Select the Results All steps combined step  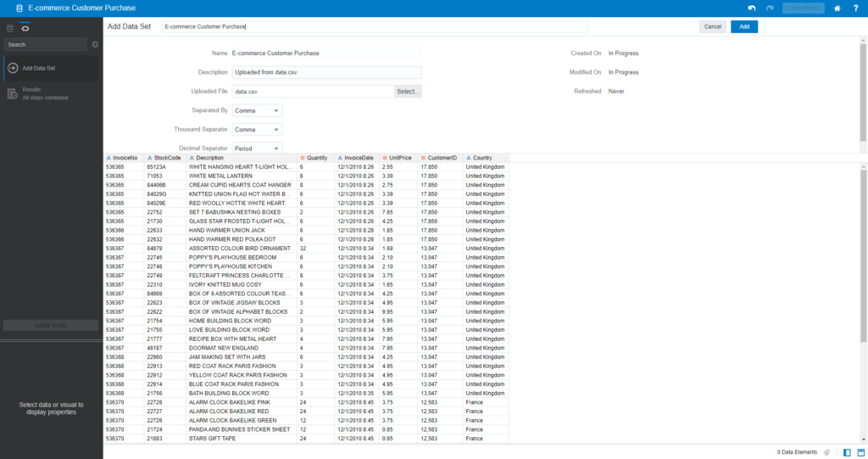click(x=51, y=93)
